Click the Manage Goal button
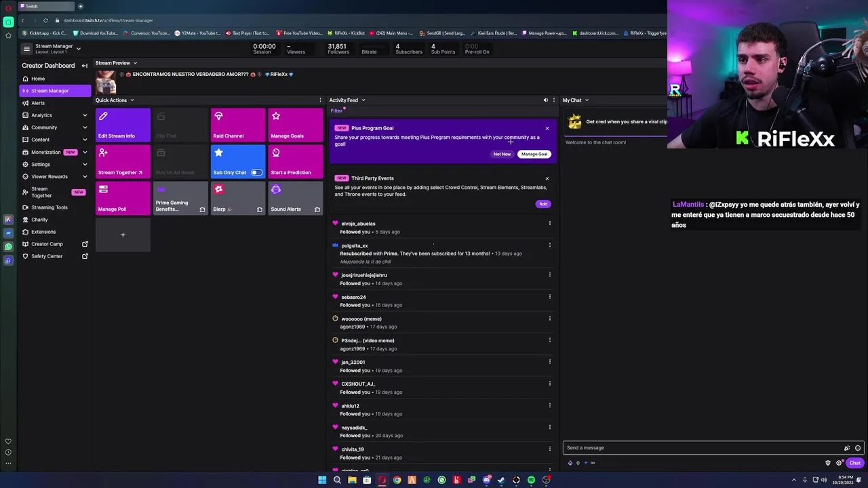Image resolution: width=868 pixels, height=488 pixels. tap(534, 154)
